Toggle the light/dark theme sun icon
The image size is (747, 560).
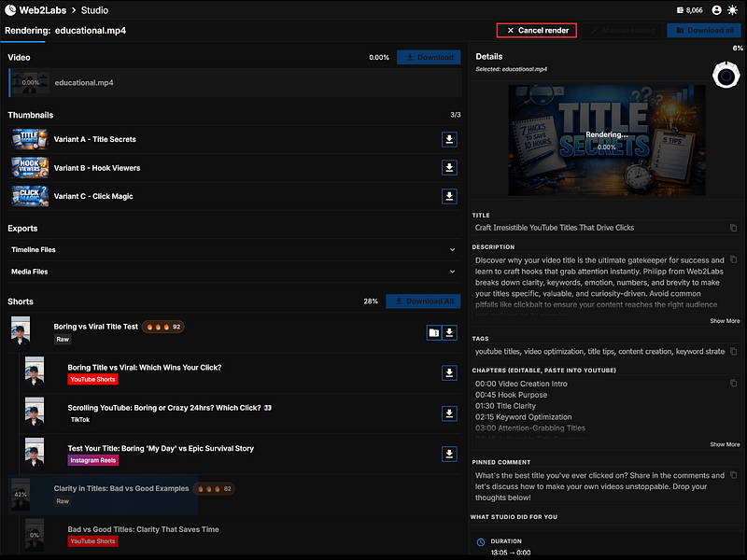(732, 10)
